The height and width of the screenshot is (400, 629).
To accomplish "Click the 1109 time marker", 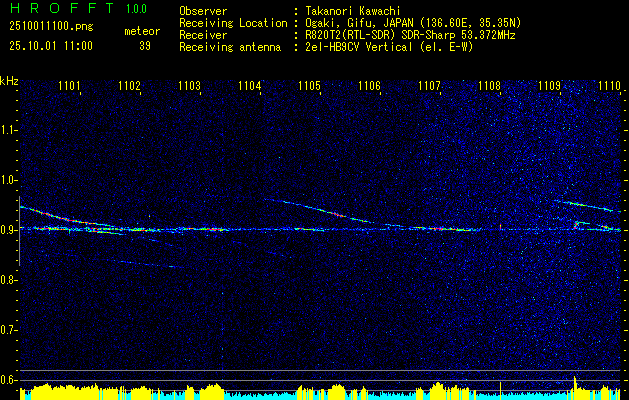I will pyautogui.click(x=549, y=85).
